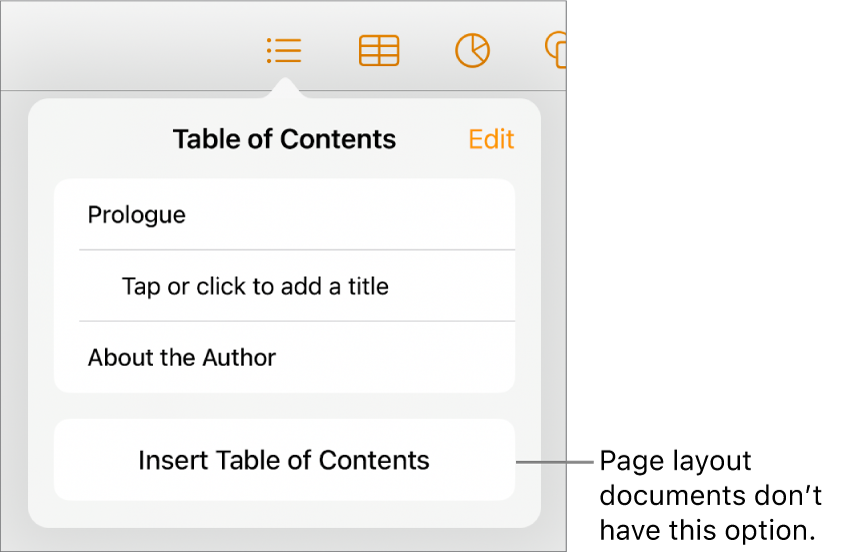This screenshot has width=841, height=553.
Task: Click the 'Table of Contents' popover heading
Action: 284,139
